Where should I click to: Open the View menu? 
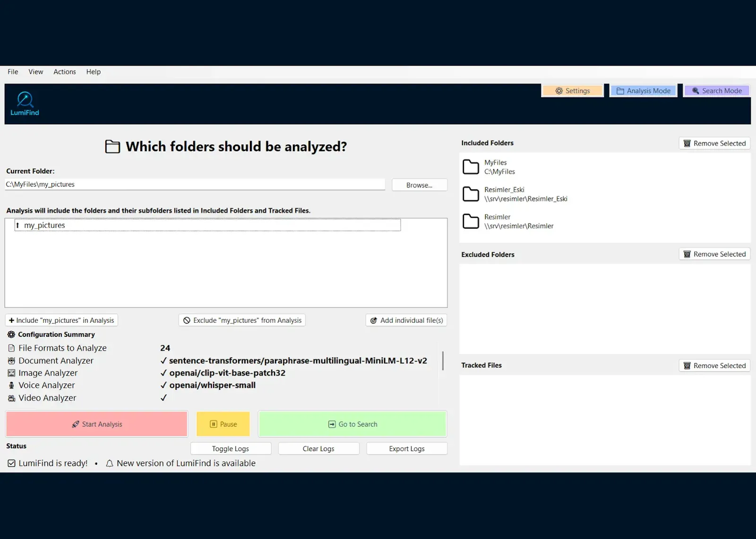35,72
